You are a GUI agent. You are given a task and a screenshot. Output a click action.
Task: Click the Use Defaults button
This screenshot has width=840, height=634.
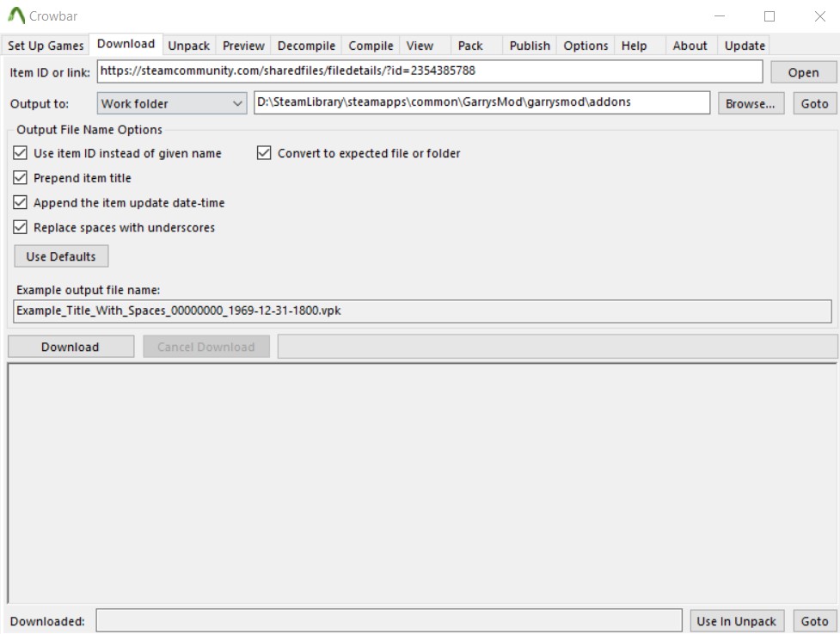(61, 256)
